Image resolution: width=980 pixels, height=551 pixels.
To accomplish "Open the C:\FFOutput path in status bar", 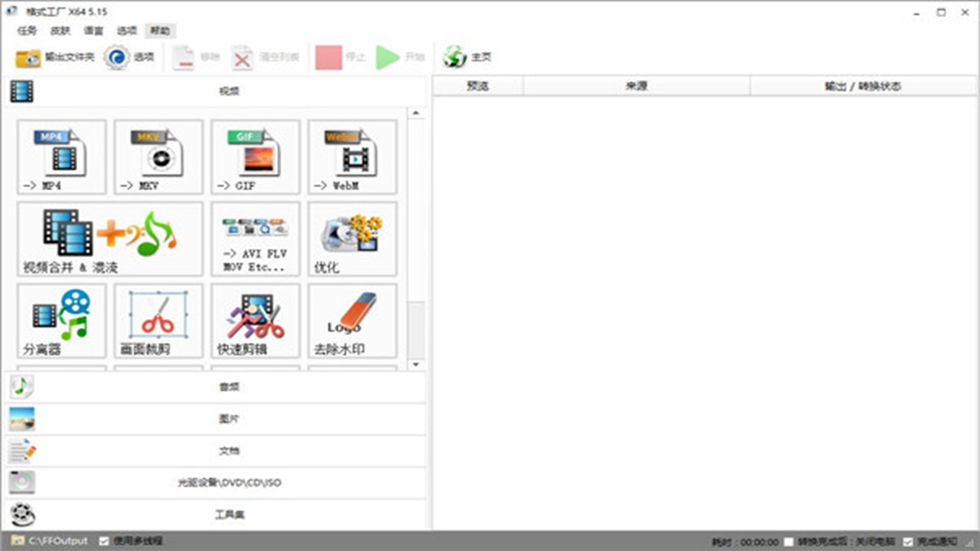I will coord(57,541).
